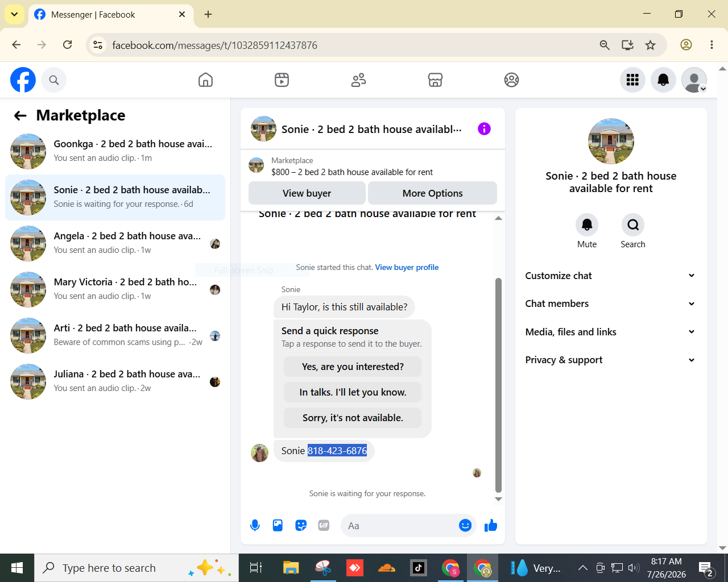The image size is (728, 582).
Task: Attach a photo file icon
Action: 278,526
